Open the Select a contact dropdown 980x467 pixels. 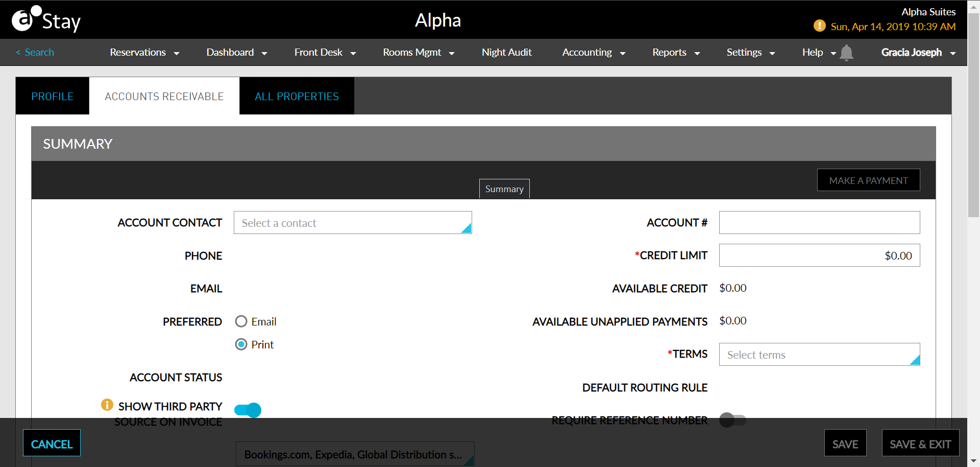352,223
